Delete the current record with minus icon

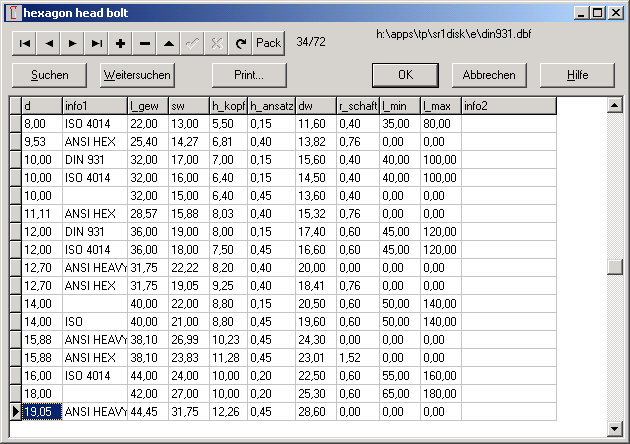pyautogui.click(x=145, y=43)
